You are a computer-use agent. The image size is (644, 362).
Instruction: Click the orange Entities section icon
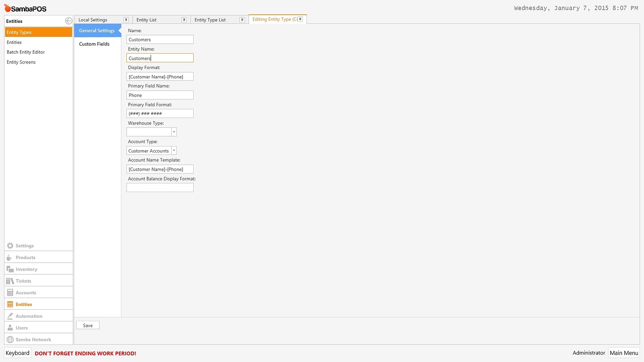(x=10, y=304)
